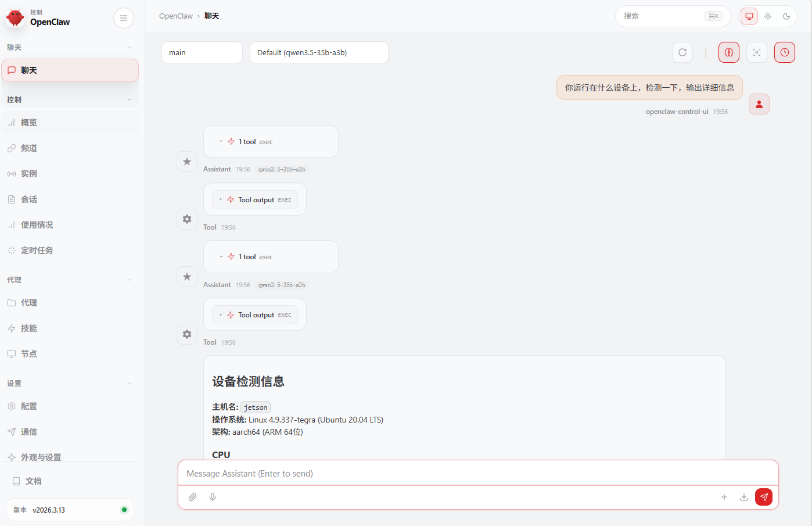This screenshot has height=526, width=812.
Task: Toggle the brain thinking display button
Action: point(728,52)
